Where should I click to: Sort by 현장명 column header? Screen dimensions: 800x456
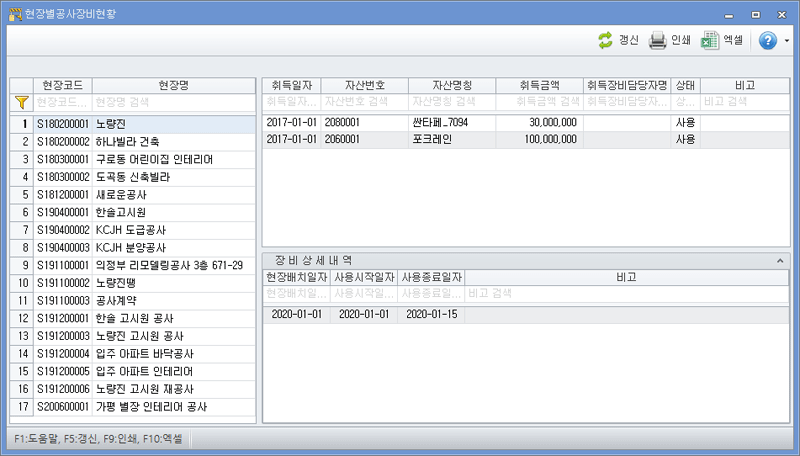tap(173, 85)
